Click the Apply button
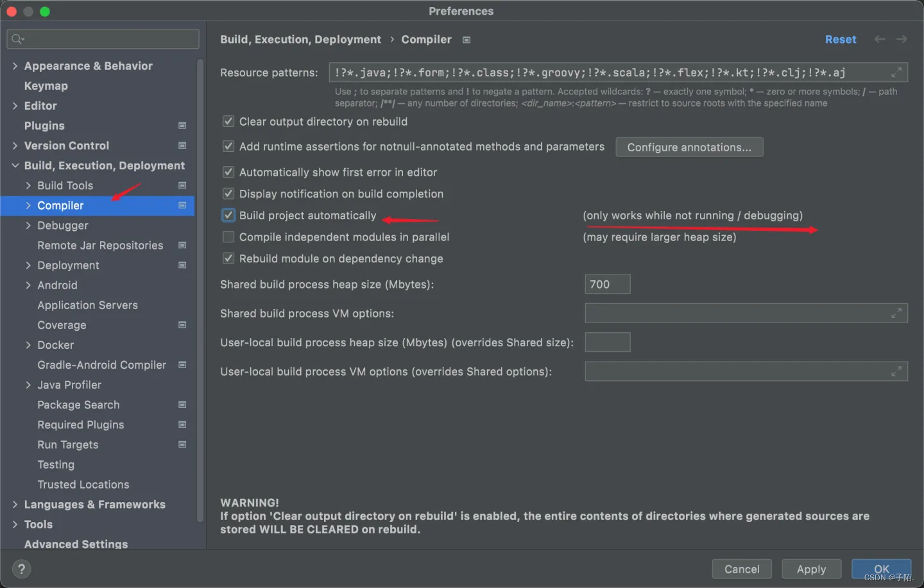Image resolution: width=924 pixels, height=588 pixels. tap(811, 569)
